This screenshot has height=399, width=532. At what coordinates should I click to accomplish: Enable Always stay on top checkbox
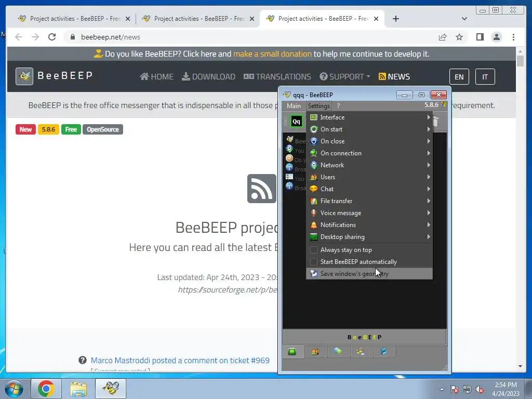314,250
